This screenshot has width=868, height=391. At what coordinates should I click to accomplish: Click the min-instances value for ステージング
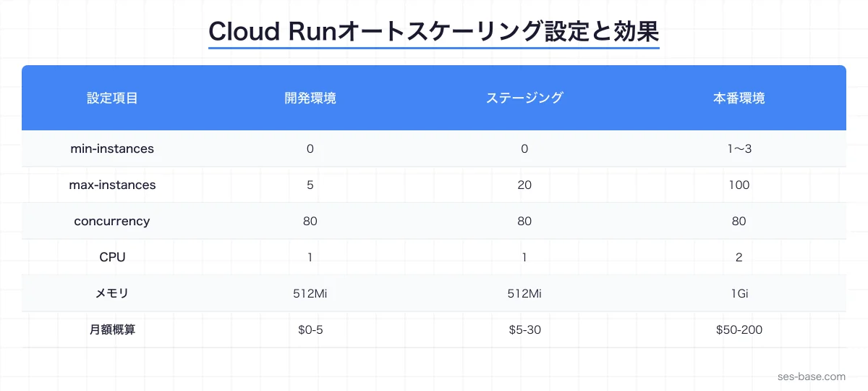(524, 148)
